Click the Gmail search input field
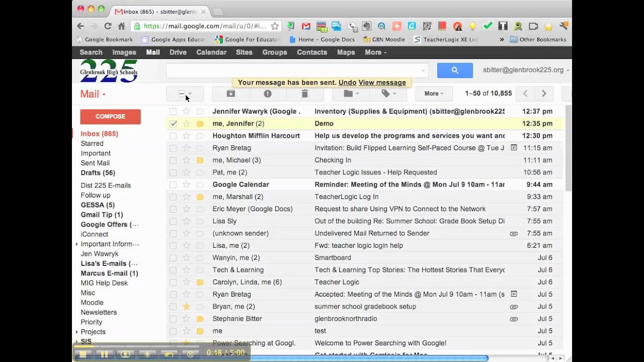Screen dimensions: 644x362 (x=297, y=70)
